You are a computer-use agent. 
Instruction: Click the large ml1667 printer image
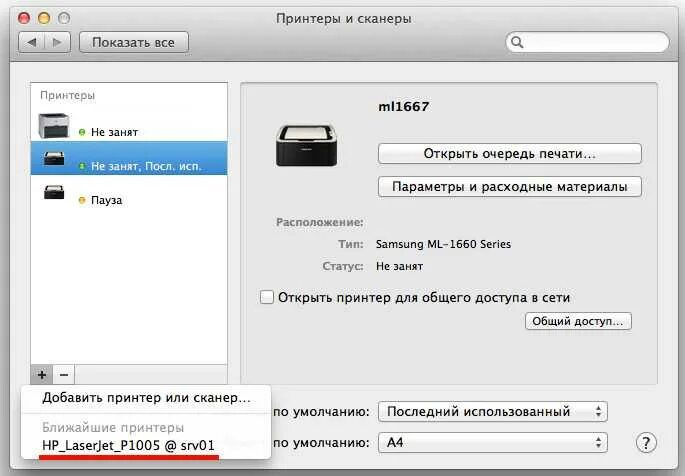307,145
